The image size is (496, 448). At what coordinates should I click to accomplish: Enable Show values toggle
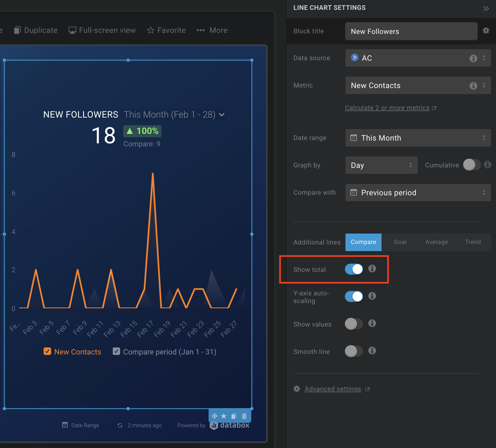[x=354, y=324]
